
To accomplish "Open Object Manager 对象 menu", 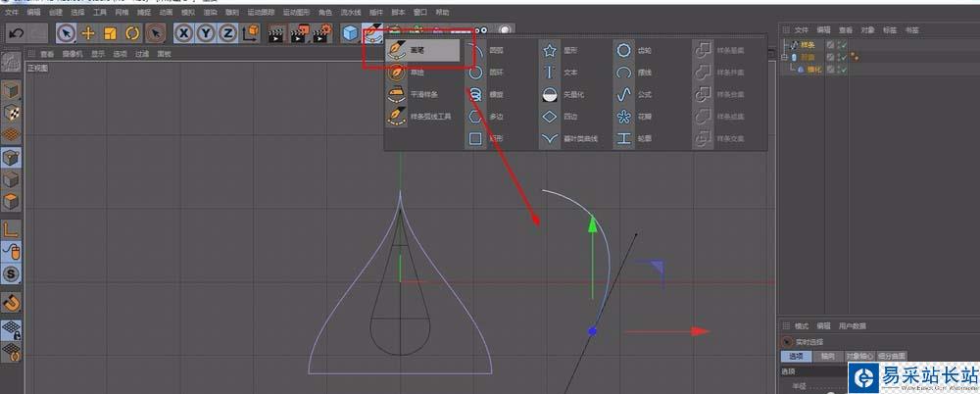I will [x=867, y=29].
